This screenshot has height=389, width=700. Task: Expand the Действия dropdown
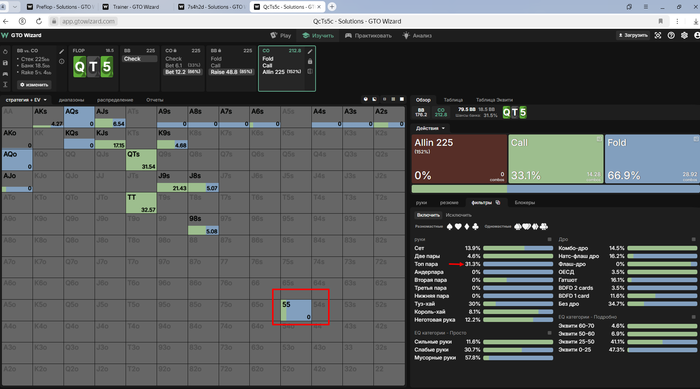(x=430, y=128)
